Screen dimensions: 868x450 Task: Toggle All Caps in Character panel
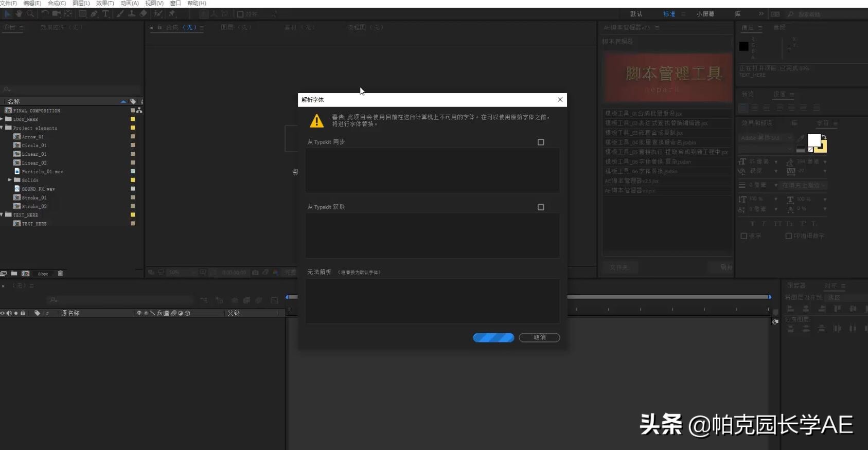tap(777, 224)
